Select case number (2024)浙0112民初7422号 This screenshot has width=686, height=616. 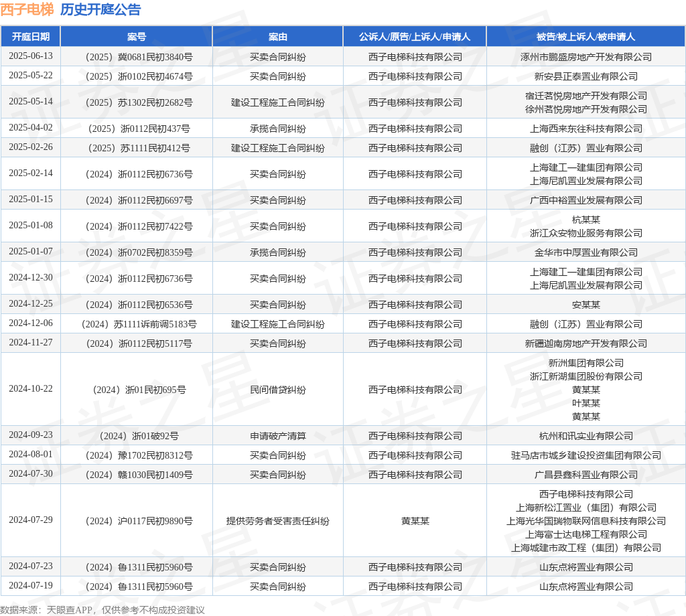tap(137, 226)
